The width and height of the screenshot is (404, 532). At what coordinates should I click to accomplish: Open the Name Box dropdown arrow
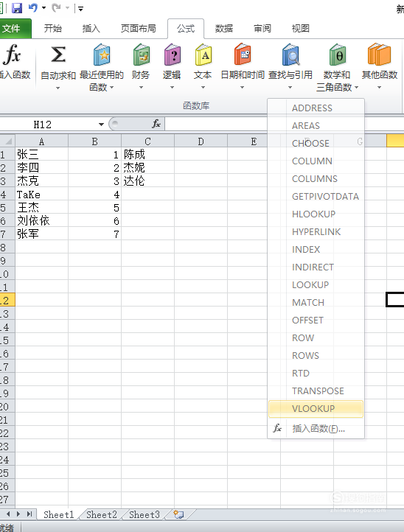click(101, 125)
